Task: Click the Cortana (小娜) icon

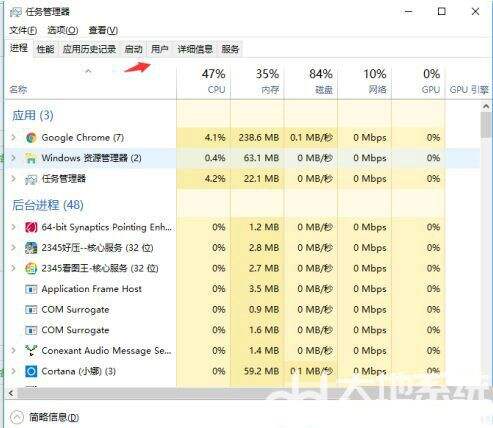Action: click(x=31, y=371)
